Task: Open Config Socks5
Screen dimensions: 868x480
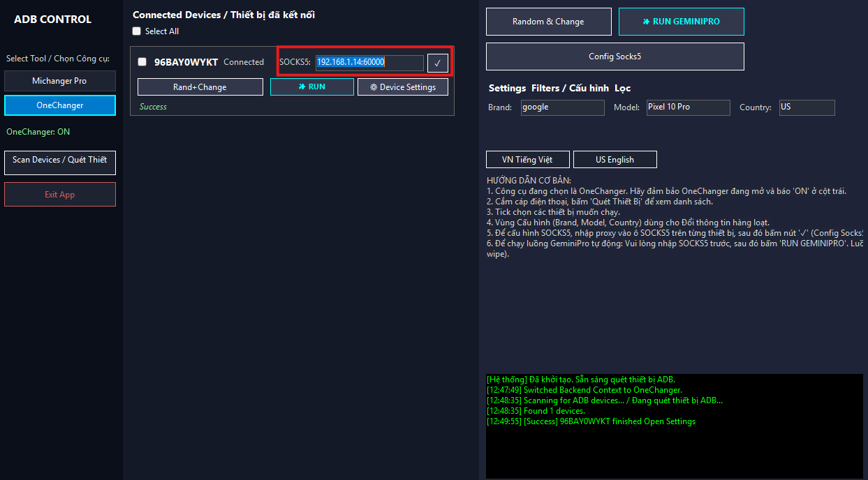Action: (x=615, y=57)
